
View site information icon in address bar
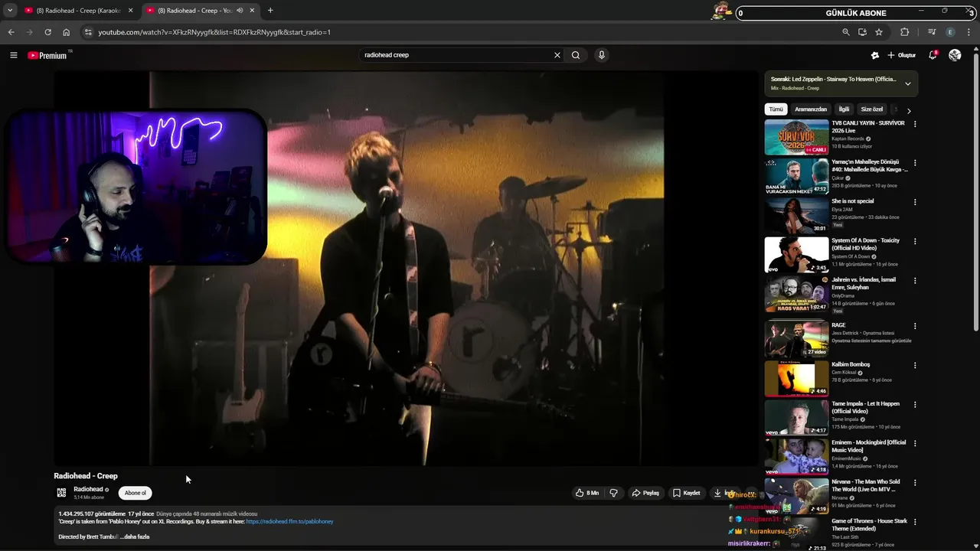tap(88, 32)
